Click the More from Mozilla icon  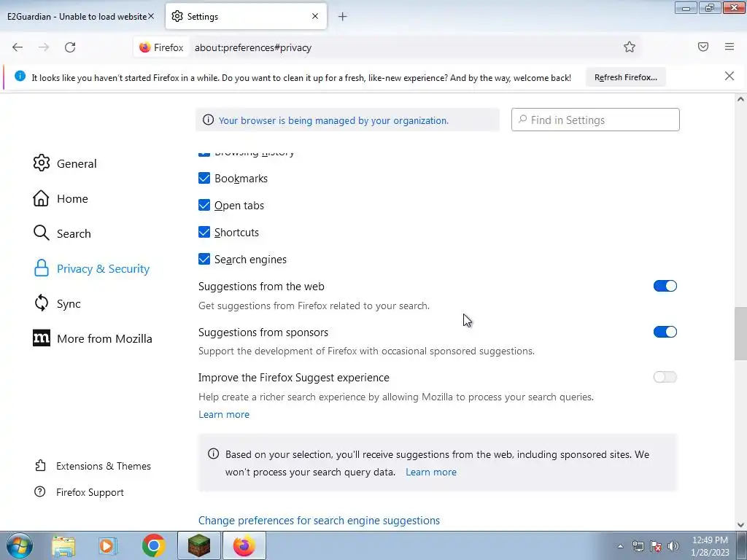42,338
